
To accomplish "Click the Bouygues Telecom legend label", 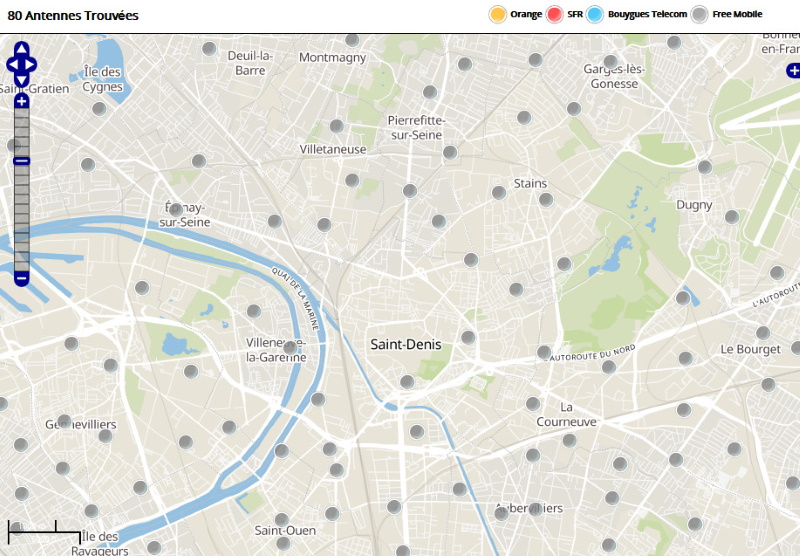I will [647, 14].
